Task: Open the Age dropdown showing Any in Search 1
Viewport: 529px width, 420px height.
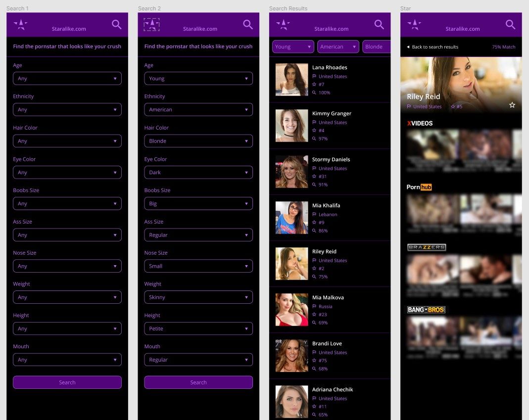Action: tap(67, 78)
